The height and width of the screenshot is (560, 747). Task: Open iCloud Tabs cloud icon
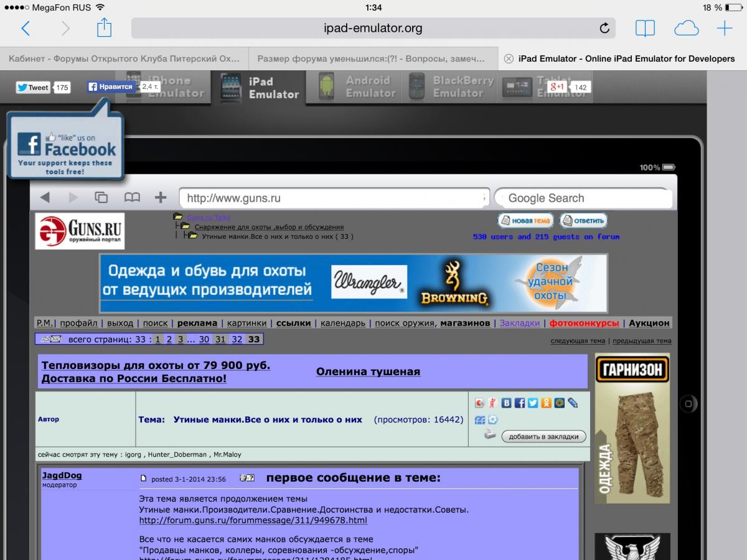click(686, 28)
